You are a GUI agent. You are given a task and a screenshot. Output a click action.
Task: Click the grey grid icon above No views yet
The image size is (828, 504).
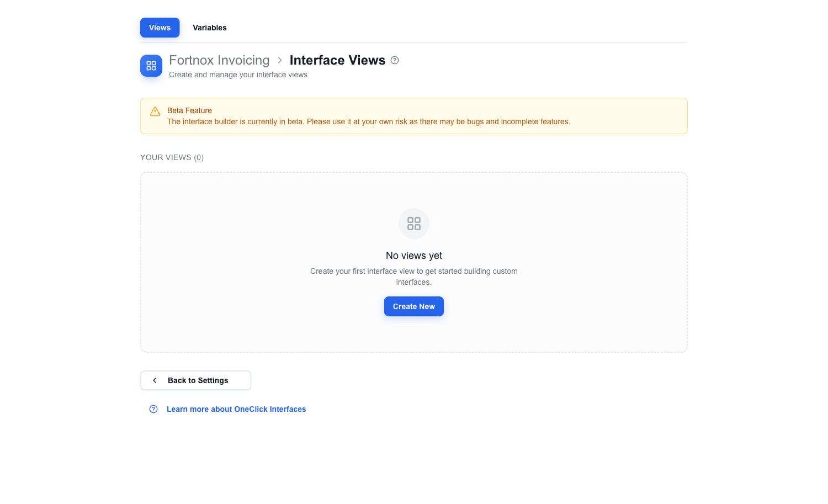414,224
